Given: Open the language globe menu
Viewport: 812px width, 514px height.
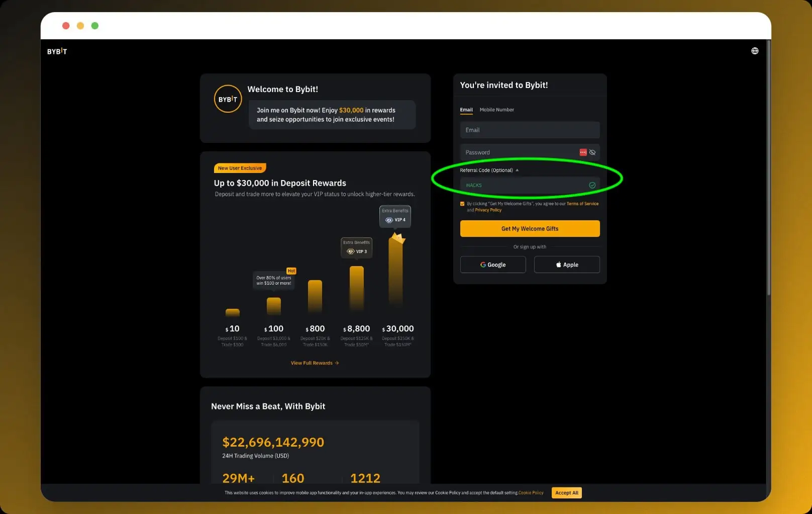Looking at the screenshot, I should point(755,51).
